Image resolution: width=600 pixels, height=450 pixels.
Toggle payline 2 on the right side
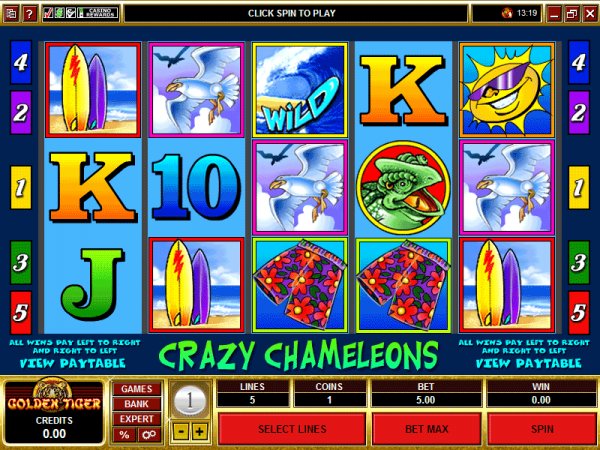tap(578, 112)
